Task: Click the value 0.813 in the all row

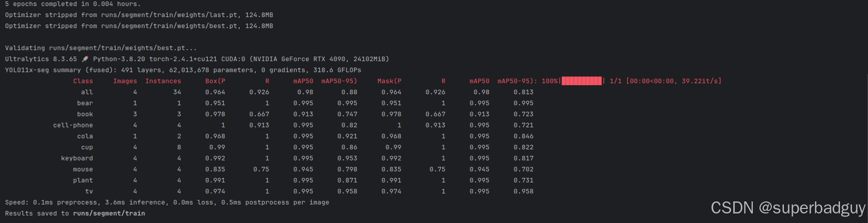Action: tap(524, 92)
